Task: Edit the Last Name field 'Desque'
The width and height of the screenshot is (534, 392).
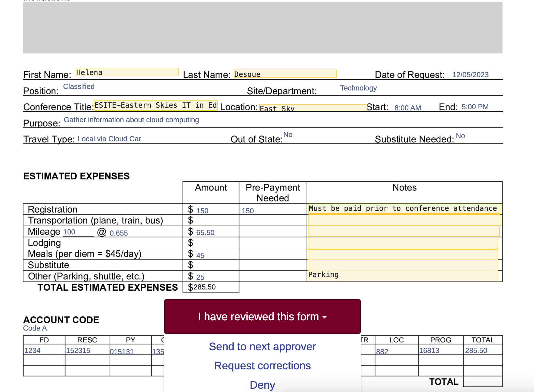Action: pyautogui.click(x=285, y=74)
